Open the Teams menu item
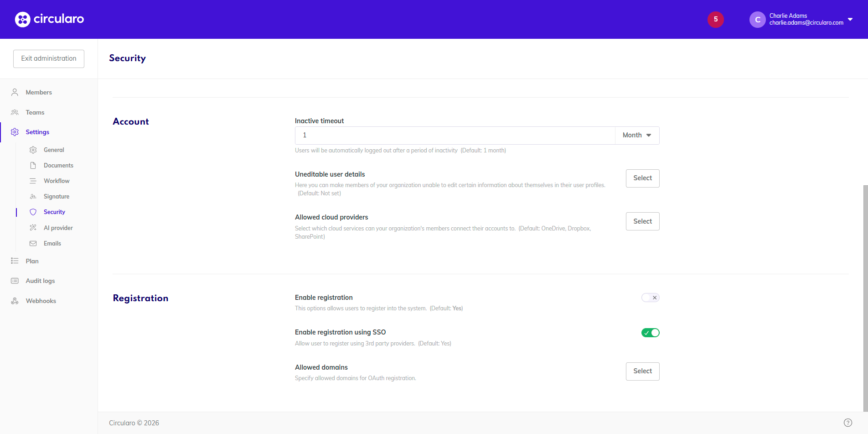 tap(35, 112)
